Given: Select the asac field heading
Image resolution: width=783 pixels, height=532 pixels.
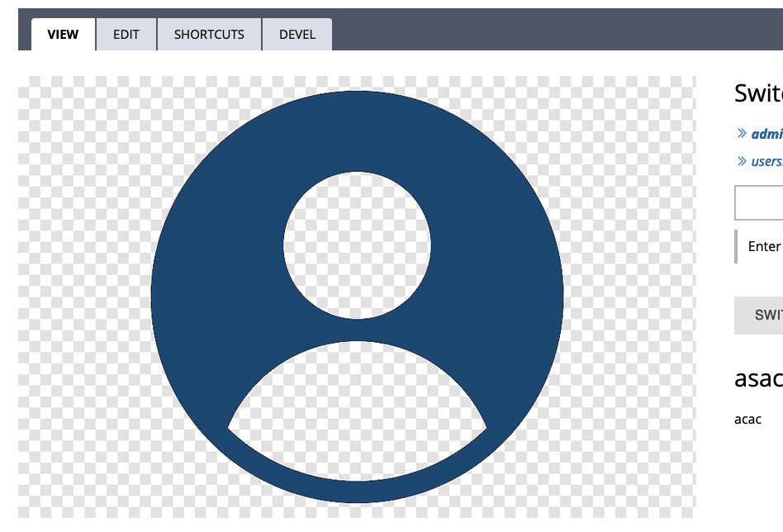Looking at the screenshot, I should [x=758, y=378].
